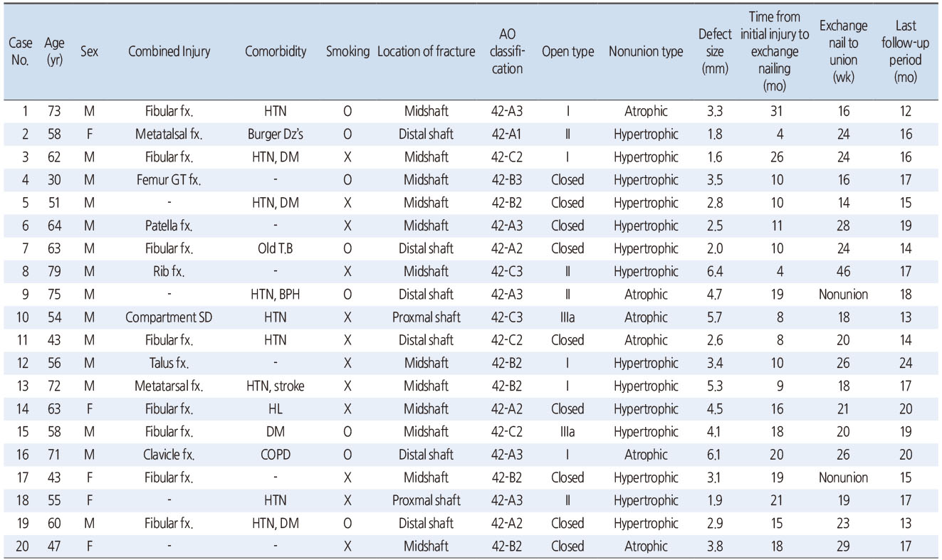The width and height of the screenshot is (942, 560).
Task: Click the 'Comorbidity' column header
Action: pos(276,51)
